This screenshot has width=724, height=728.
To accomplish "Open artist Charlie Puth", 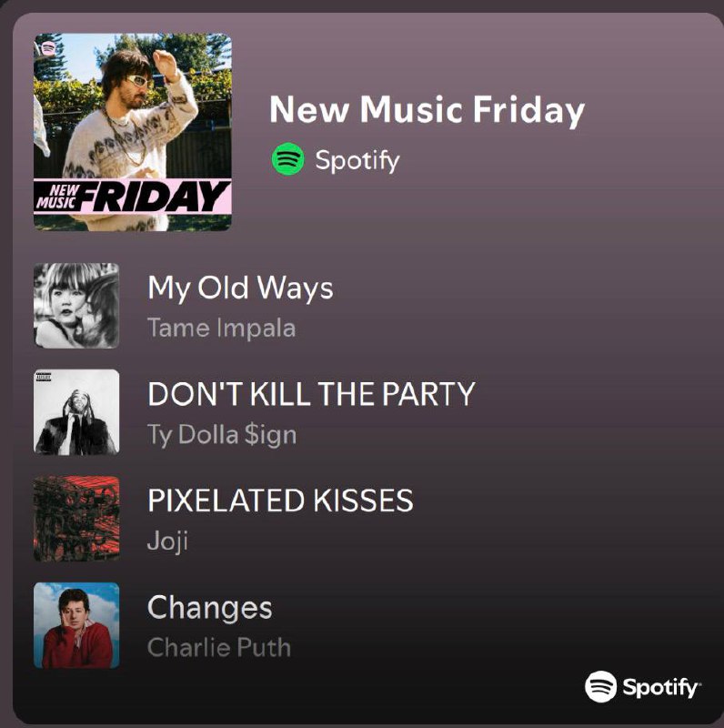I will (x=219, y=647).
